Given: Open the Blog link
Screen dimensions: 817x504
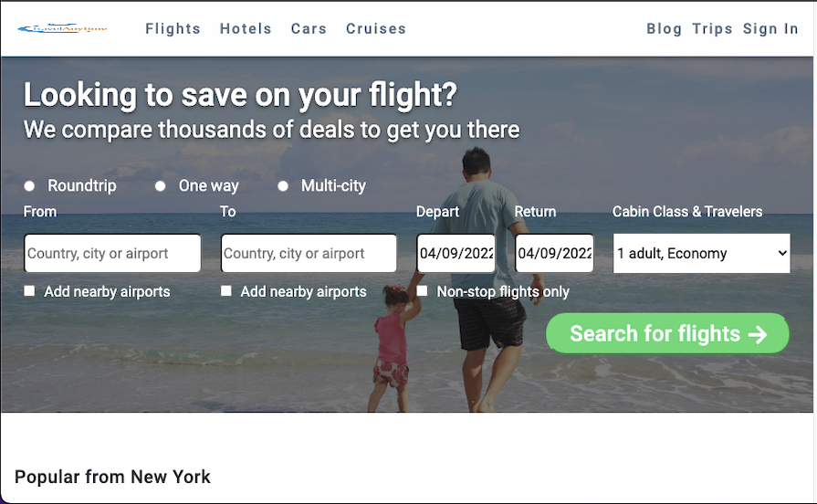Looking at the screenshot, I should click(x=665, y=28).
